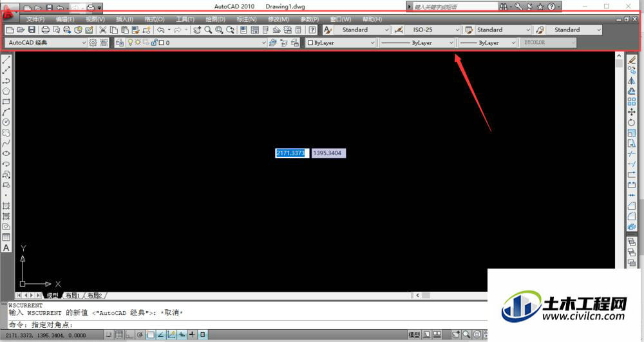The height and width of the screenshot is (342, 644).
Task: Open the 绘图(D) menu
Action: click(x=216, y=19)
